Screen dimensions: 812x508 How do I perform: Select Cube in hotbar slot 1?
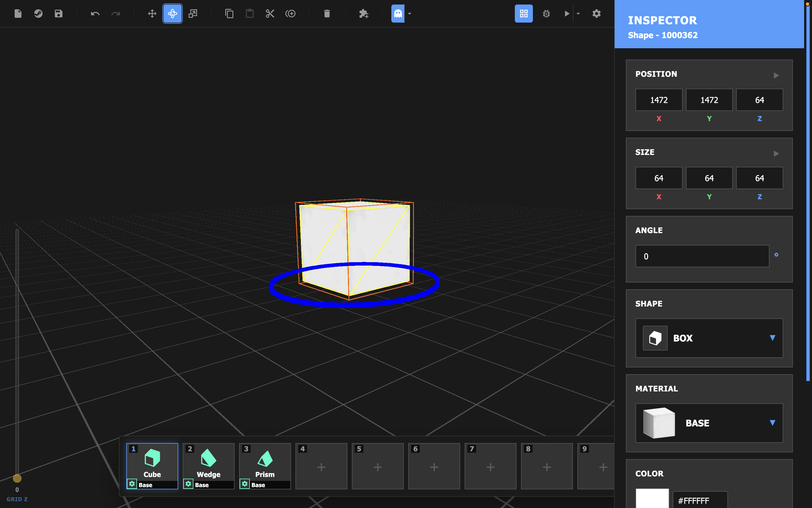[x=152, y=466]
